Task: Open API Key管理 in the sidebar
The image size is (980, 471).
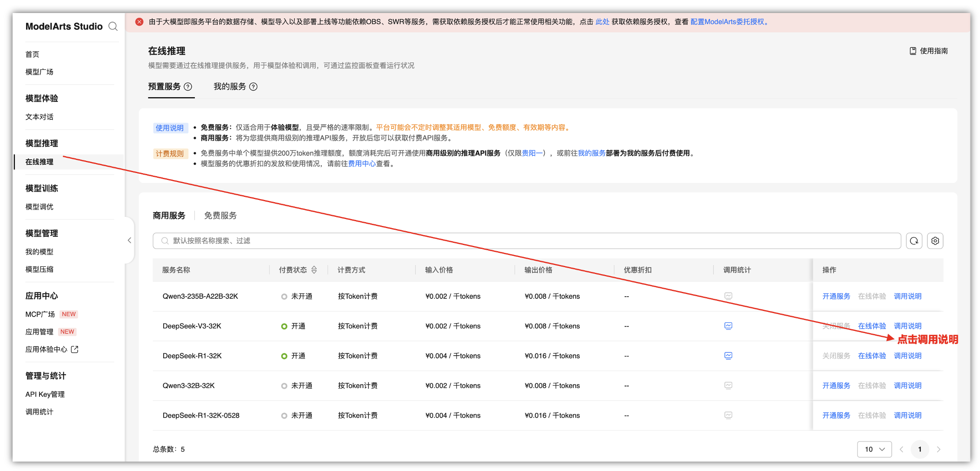Action: (x=45, y=394)
